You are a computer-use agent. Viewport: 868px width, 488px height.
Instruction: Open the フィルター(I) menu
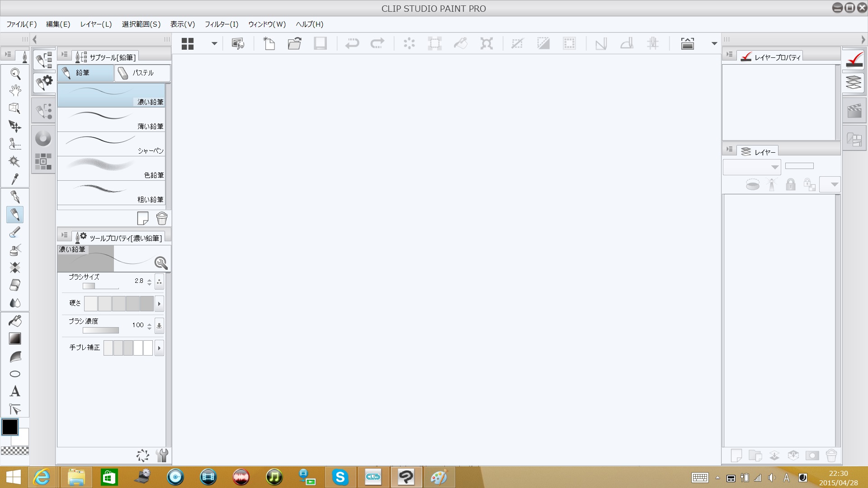(x=221, y=24)
